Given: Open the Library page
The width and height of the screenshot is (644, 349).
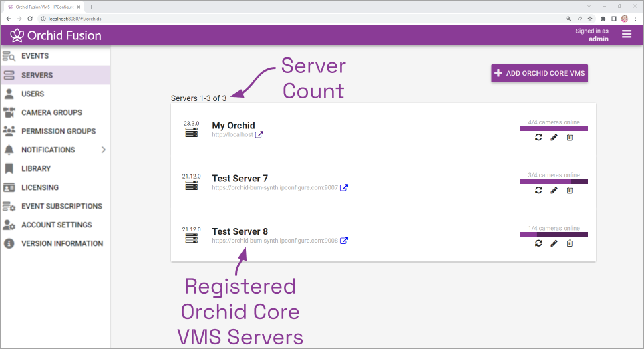Looking at the screenshot, I should [55, 168].
